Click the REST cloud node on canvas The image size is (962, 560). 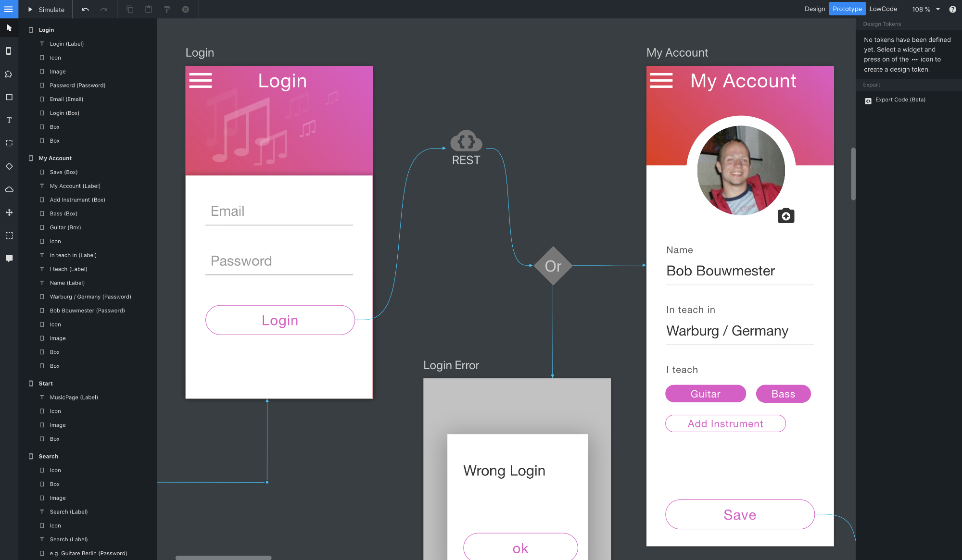tap(466, 142)
